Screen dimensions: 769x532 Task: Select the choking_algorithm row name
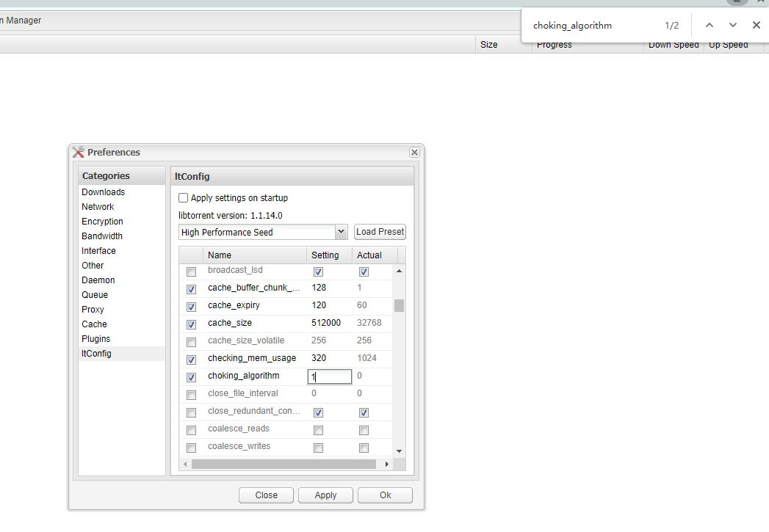click(244, 376)
